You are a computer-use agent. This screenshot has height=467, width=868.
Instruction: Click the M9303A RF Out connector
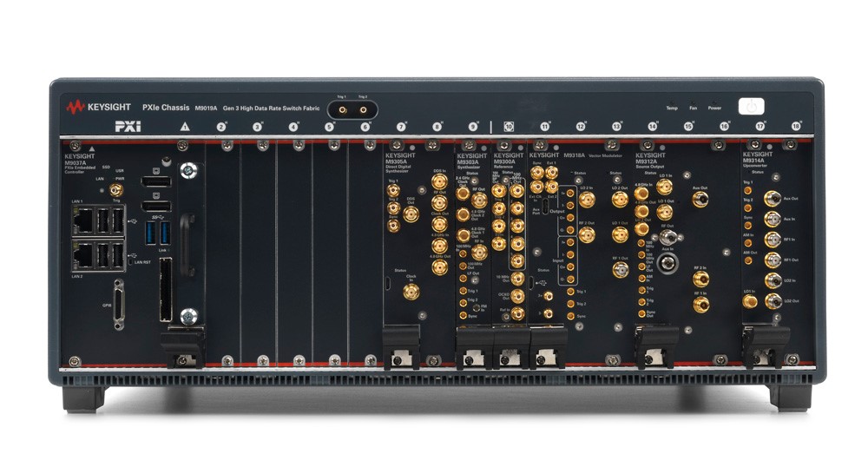(479, 201)
